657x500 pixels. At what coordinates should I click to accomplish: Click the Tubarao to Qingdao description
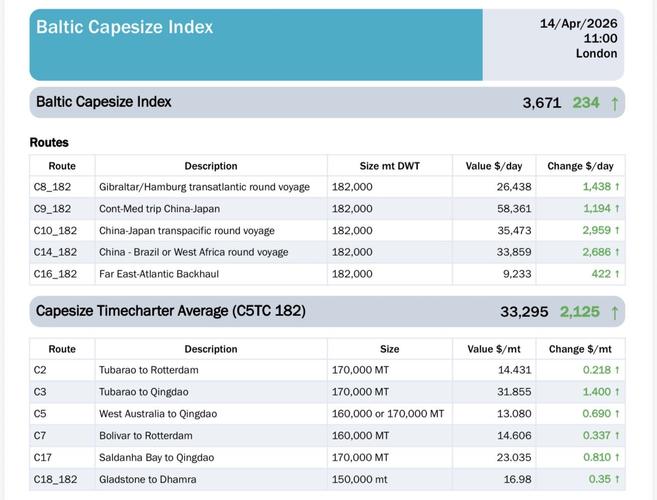tap(143, 392)
